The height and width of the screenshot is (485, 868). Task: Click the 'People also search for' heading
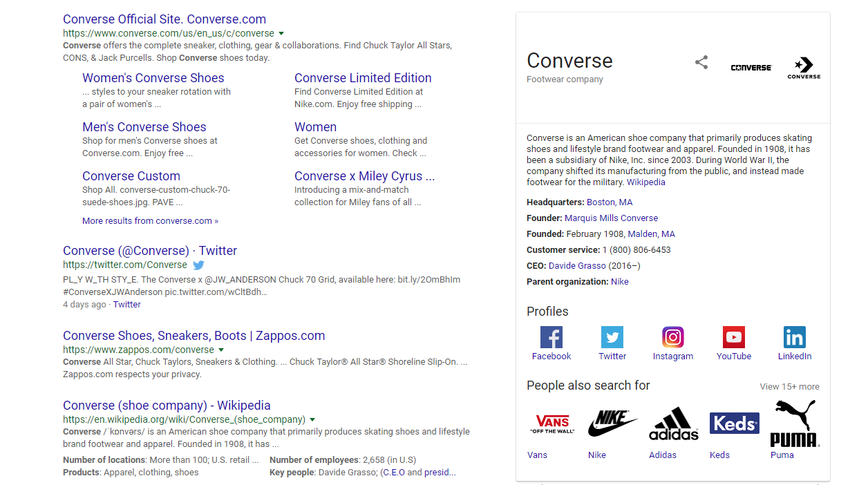[588, 386]
